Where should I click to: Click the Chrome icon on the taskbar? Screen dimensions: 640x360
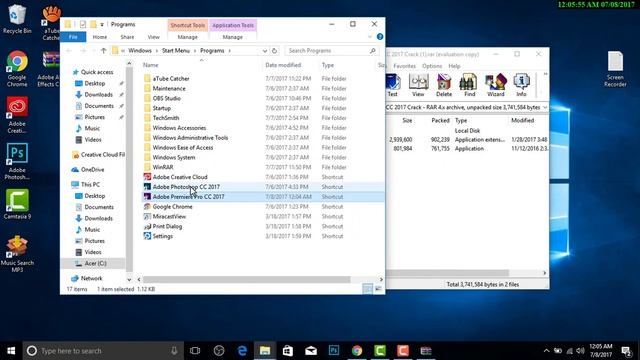click(357, 351)
